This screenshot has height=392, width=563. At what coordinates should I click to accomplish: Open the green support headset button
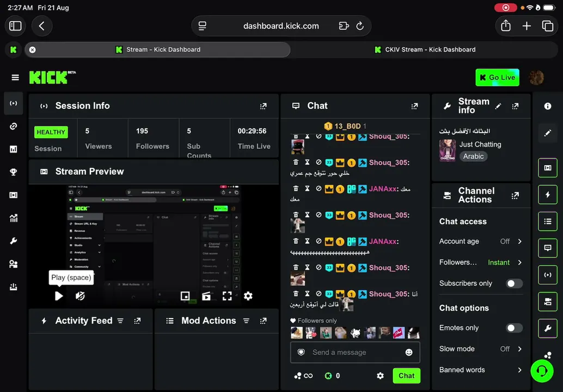pyautogui.click(x=542, y=371)
